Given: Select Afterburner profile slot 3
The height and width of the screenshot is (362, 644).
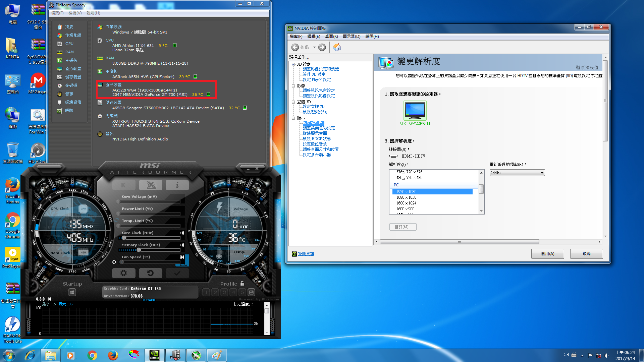Looking at the screenshot, I should click(224, 292).
